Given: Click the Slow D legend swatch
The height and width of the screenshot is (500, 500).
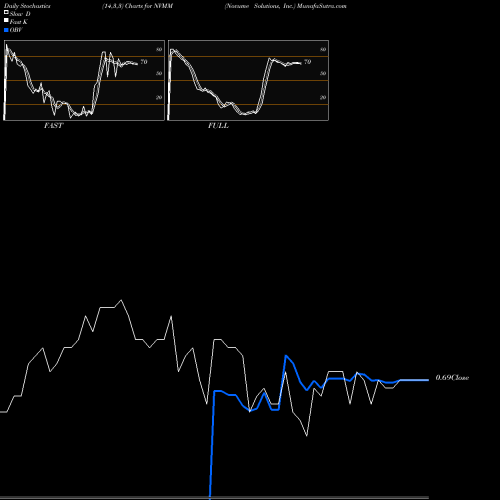Looking at the screenshot, I should (6, 12).
